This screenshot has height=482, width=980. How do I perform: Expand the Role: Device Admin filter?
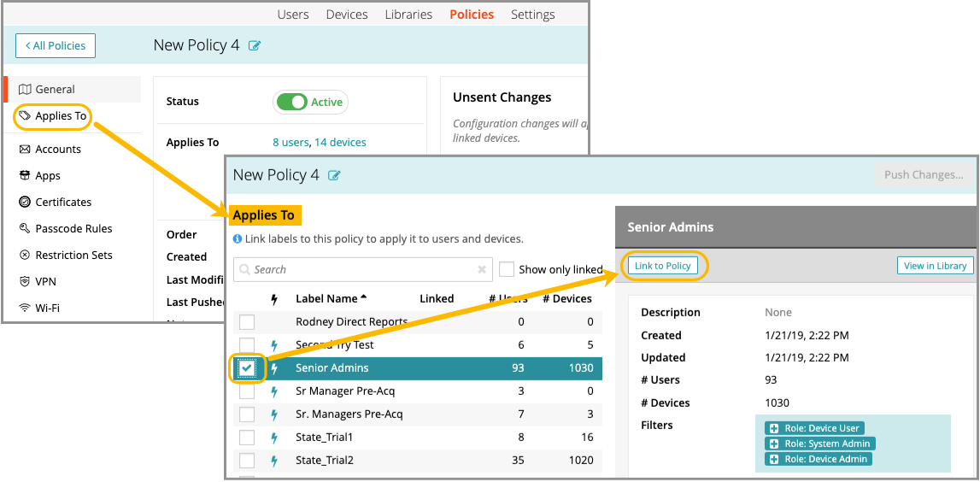[x=774, y=459]
